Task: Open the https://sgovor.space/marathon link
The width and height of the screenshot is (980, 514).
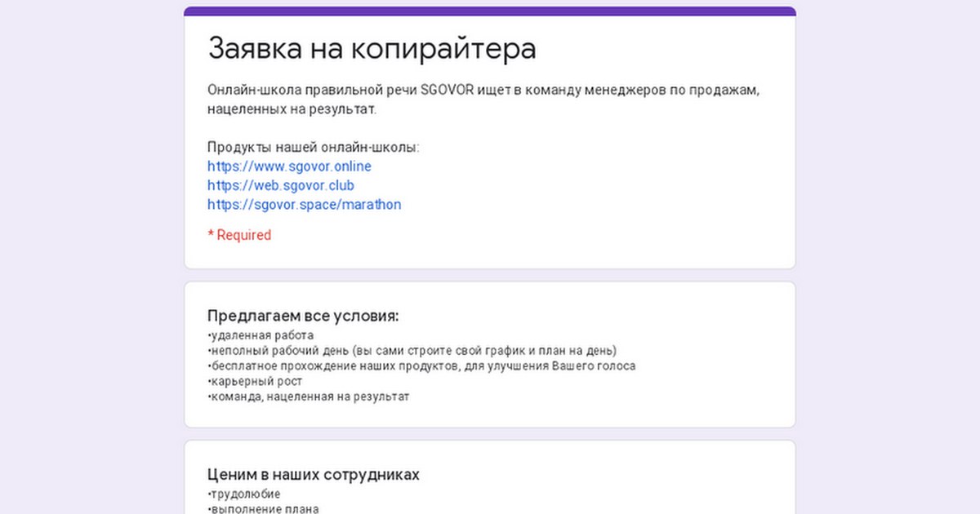Action: click(305, 205)
